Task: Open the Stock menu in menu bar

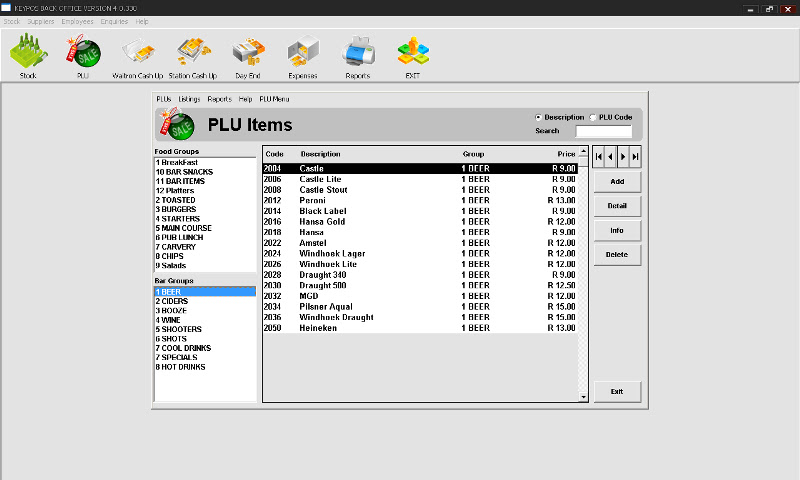Action: pos(12,21)
